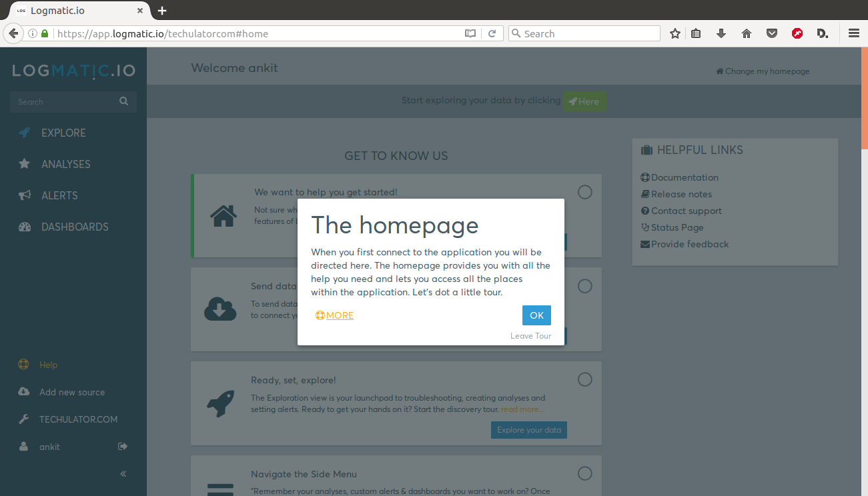Open the downloads arrow icon
This screenshot has width=868, height=496.
pyautogui.click(x=721, y=33)
